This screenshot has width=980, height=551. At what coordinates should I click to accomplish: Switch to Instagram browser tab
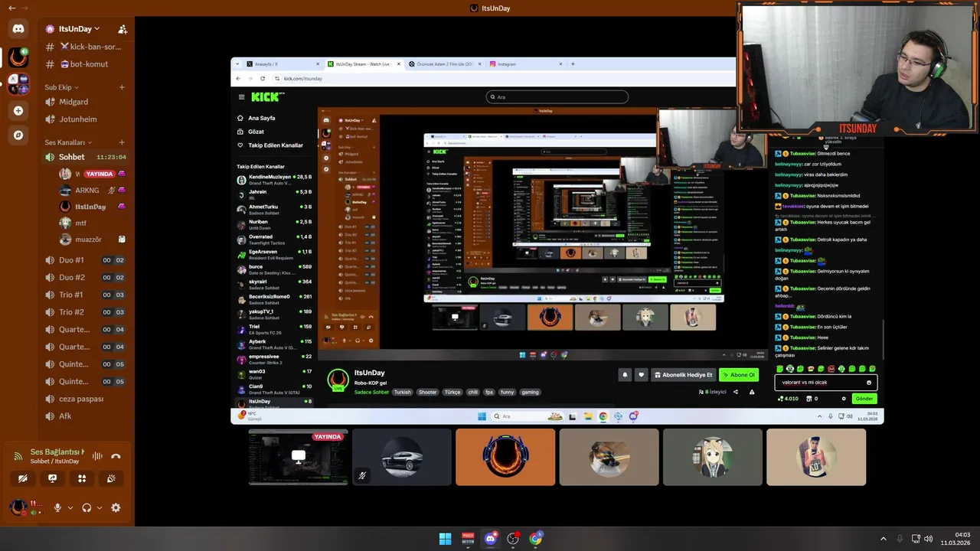[x=526, y=64]
